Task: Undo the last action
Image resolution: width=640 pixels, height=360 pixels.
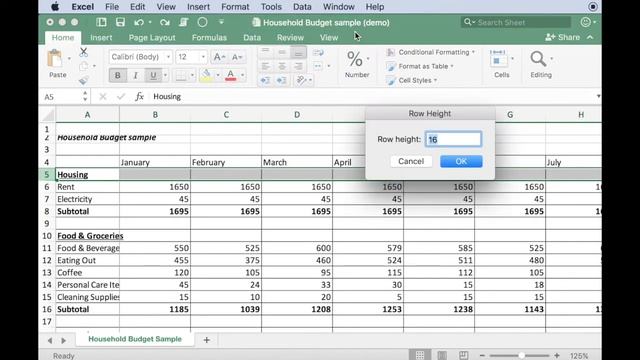Action: [x=139, y=22]
